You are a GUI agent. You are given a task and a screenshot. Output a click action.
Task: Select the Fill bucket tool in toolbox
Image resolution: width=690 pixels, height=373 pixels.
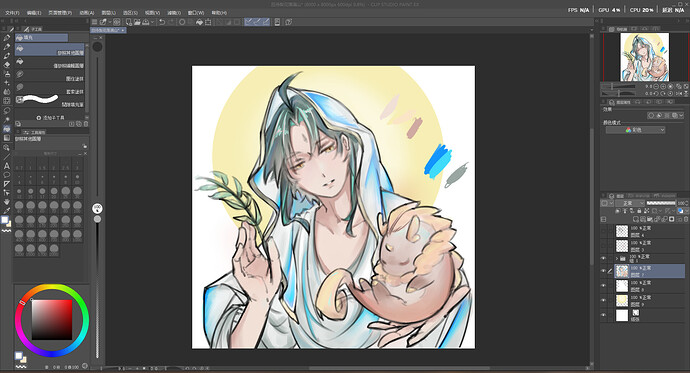pyautogui.click(x=7, y=129)
